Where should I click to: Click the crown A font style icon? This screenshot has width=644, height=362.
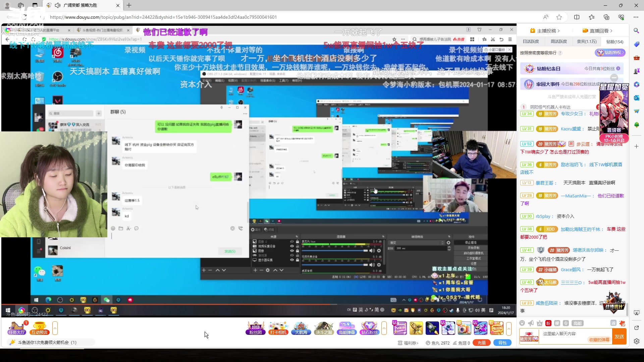(x=540, y=323)
